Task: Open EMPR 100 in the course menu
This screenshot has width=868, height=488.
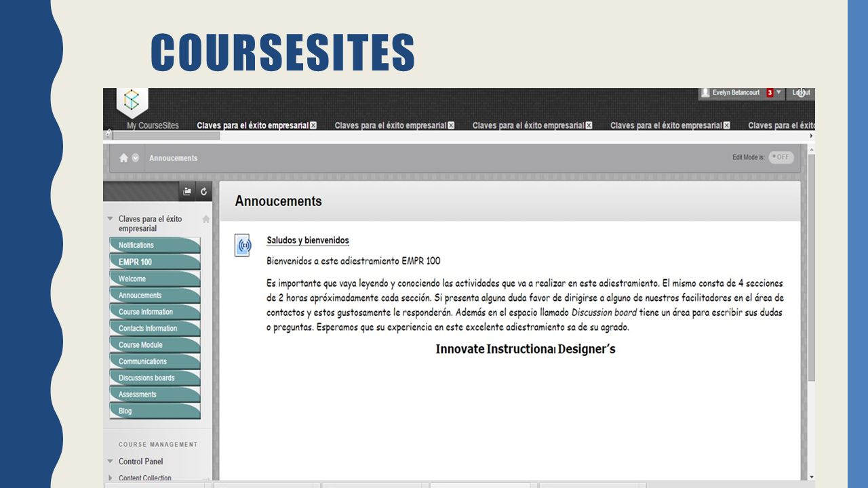Action: [x=155, y=262]
